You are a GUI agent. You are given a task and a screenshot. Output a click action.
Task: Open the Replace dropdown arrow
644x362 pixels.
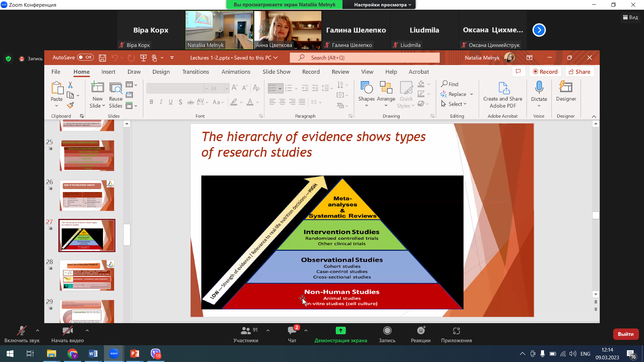[472, 94]
